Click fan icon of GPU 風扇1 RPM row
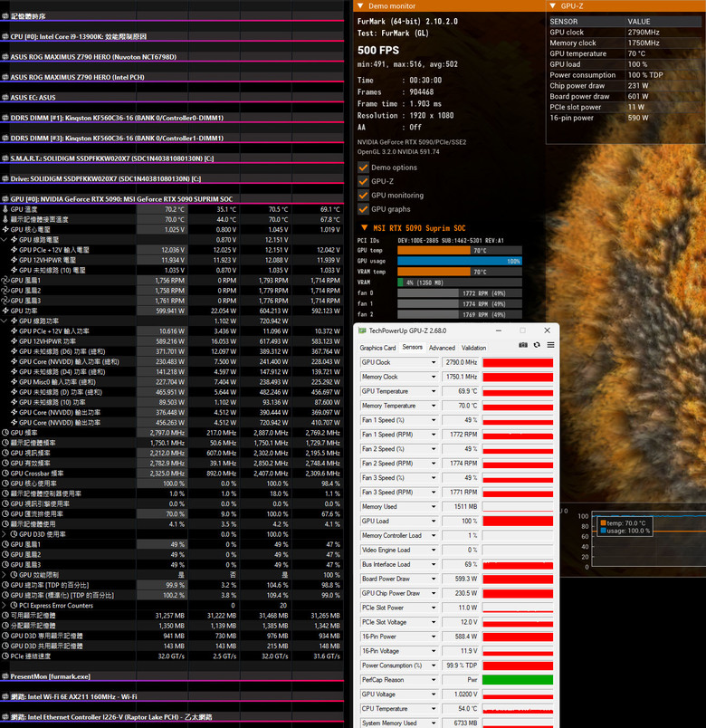The image size is (706, 728). coord(5,281)
